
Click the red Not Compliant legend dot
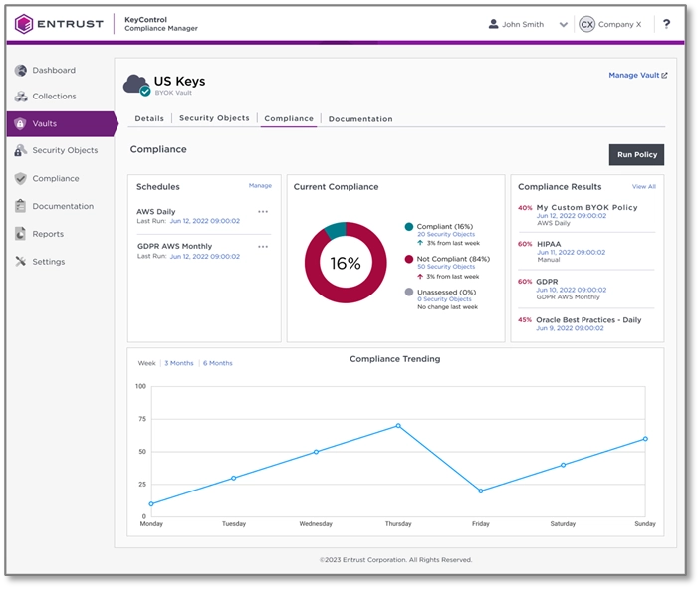[x=408, y=259]
